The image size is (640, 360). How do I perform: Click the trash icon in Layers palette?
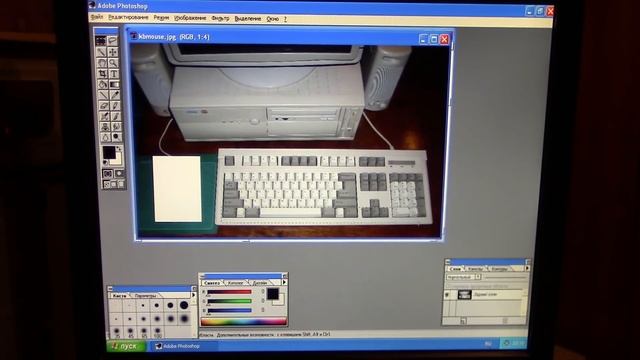(505, 321)
